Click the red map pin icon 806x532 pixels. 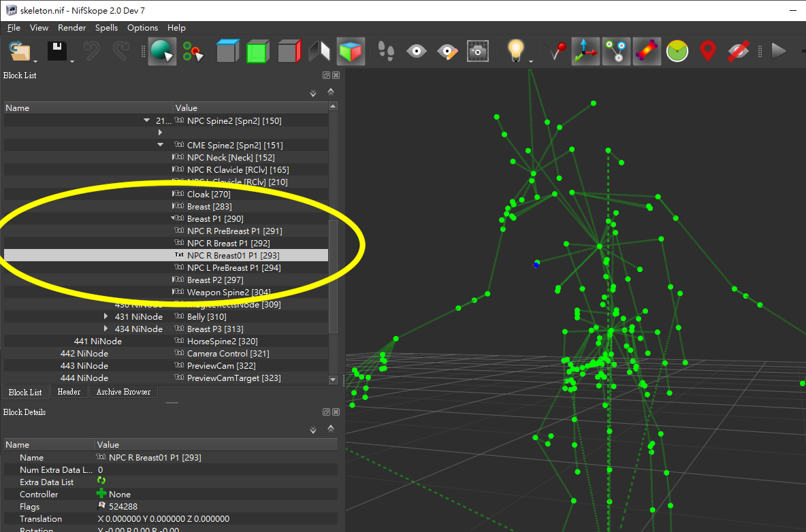pos(708,51)
